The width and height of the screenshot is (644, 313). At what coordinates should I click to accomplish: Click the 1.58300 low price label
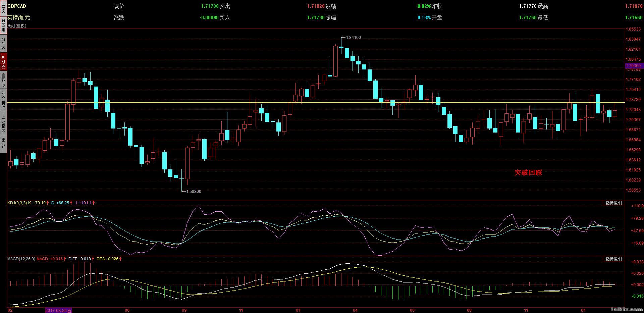pos(194,192)
